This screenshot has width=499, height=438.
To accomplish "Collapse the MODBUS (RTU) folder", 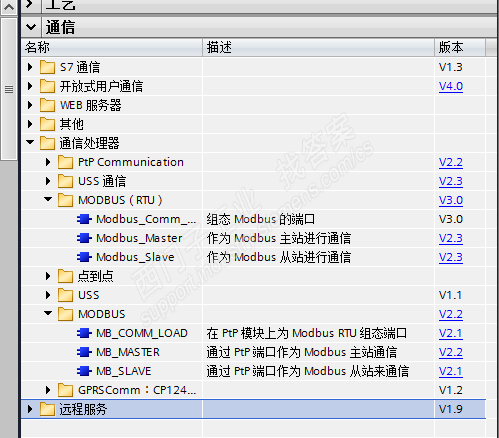I will 48,199.
